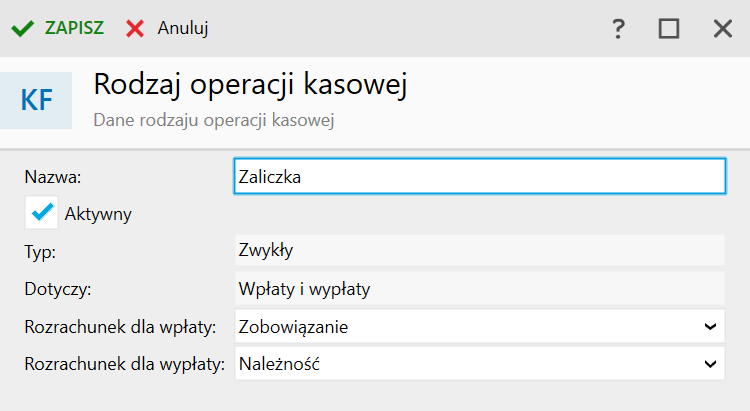Open help with the question mark icon
The height and width of the screenshot is (411, 750).
coord(618,29)
